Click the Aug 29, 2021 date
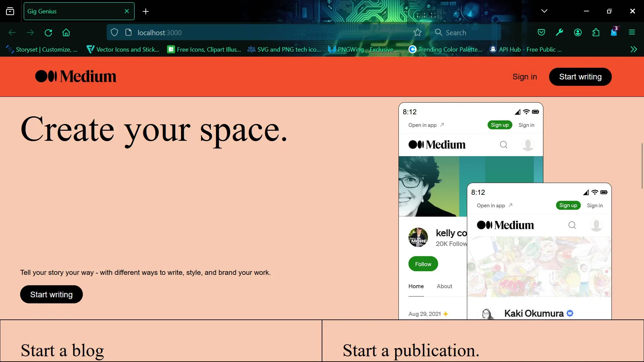This screenshot has height=362, width=644. tap(424, 314)
